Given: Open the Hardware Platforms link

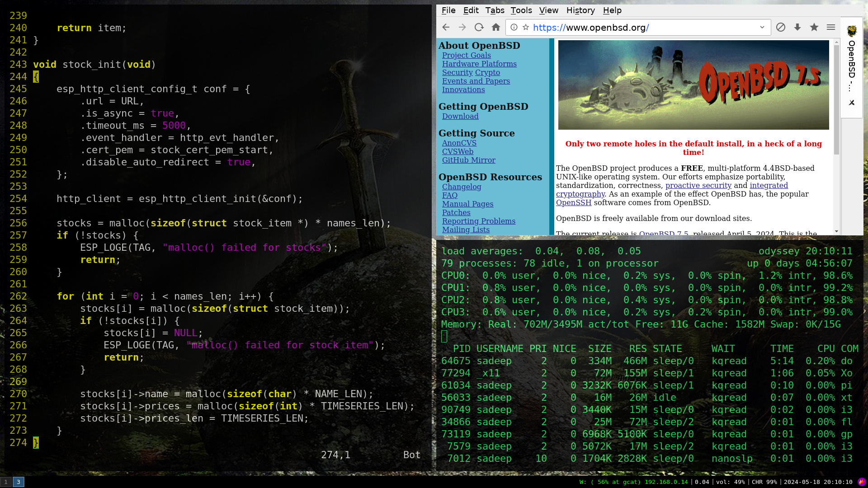Looking at the screenshot, I should click(479, 64).
